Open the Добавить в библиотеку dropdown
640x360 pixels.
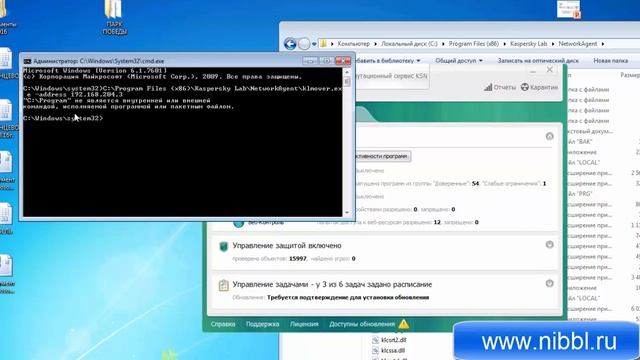[388, 60]
